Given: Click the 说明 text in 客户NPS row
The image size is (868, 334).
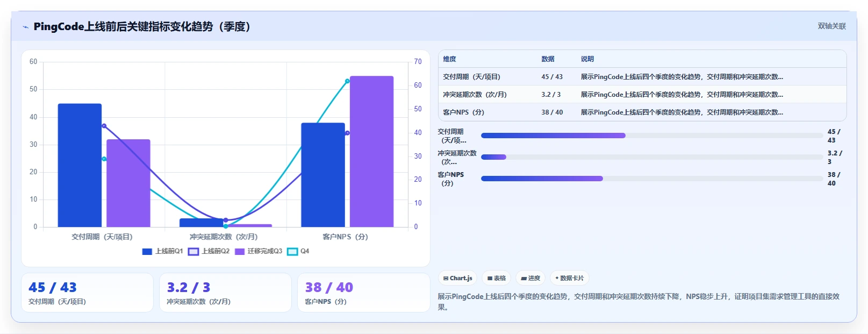Looking at the screenshot, I should point(682,112).
